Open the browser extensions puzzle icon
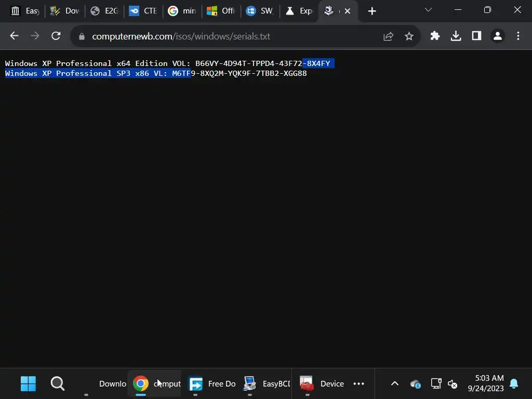This screenshot has width=532, height=399. (x=435, y=36)
